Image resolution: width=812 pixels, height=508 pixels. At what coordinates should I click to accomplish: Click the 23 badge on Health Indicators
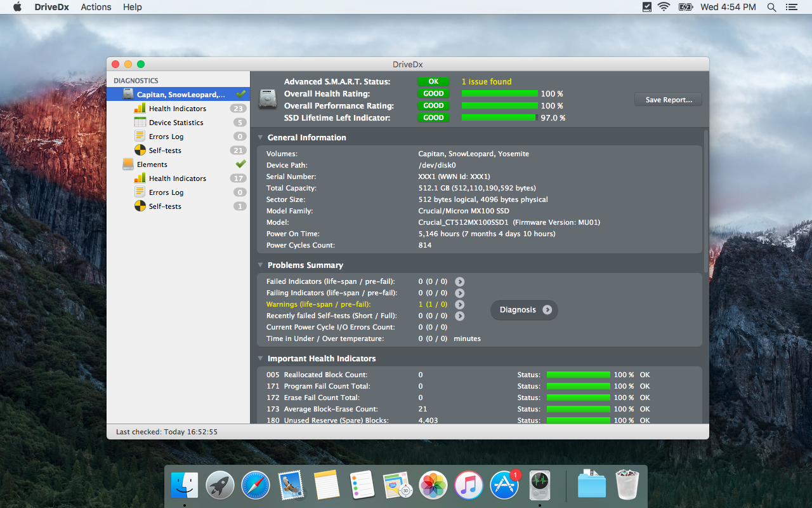coord(239,109)
